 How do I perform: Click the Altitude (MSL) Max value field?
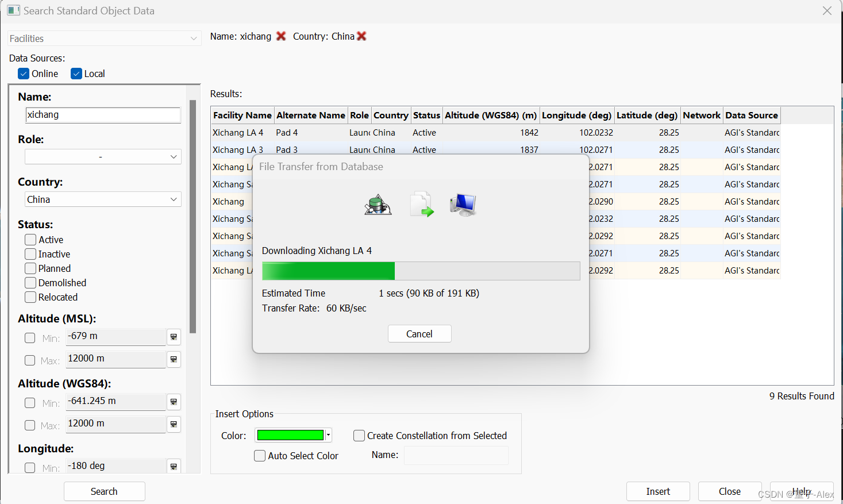coord(116,359)
